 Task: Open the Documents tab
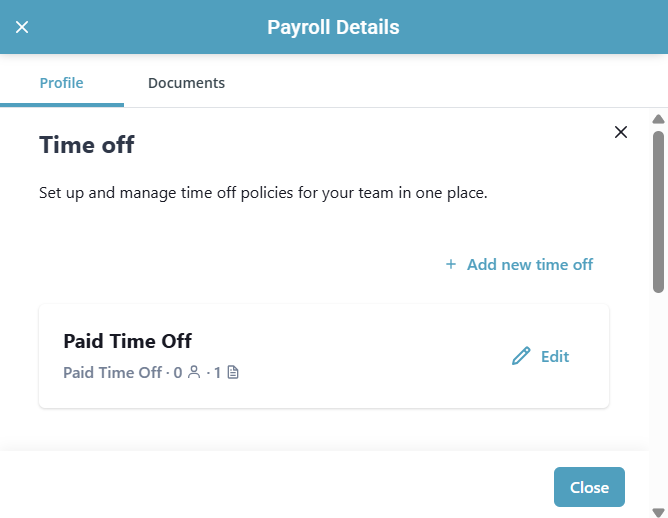pos(186,83)
